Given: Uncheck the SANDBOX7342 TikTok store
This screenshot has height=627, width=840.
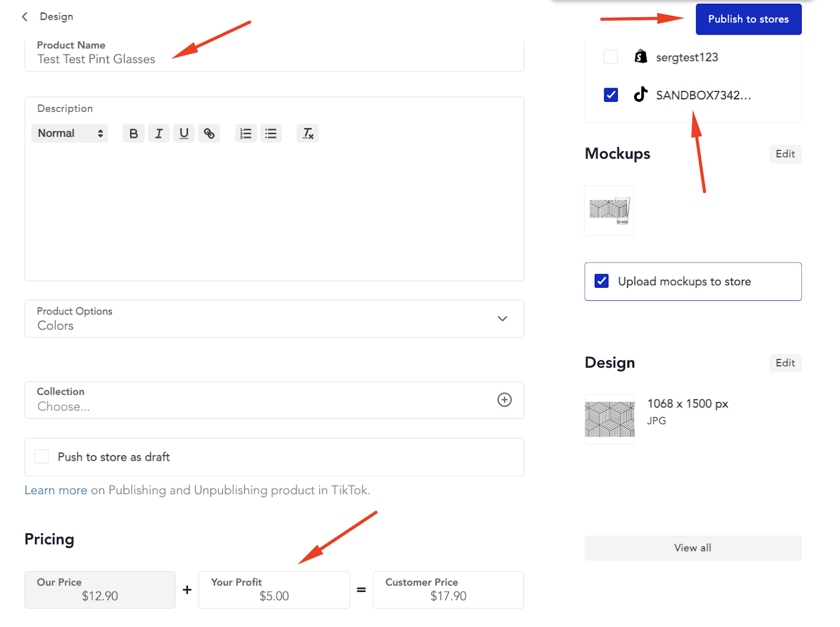Looking at the screenshot, I should click(611, 95).
